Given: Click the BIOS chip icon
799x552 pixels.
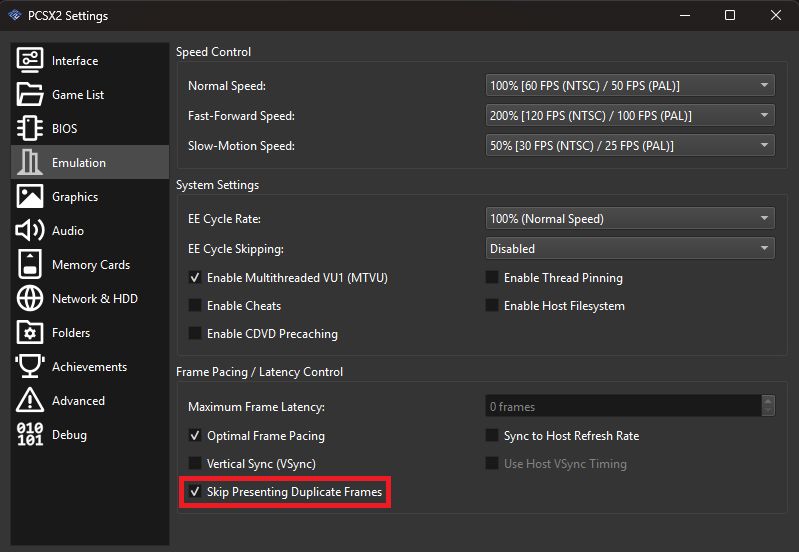Looking at the screenshot, I should point(30,128).
